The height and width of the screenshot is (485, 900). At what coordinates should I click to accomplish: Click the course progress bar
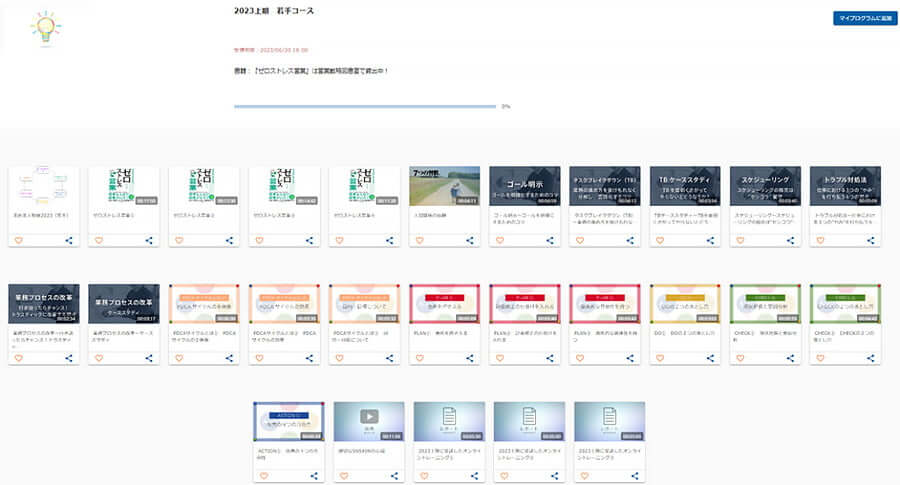point(365,106)
